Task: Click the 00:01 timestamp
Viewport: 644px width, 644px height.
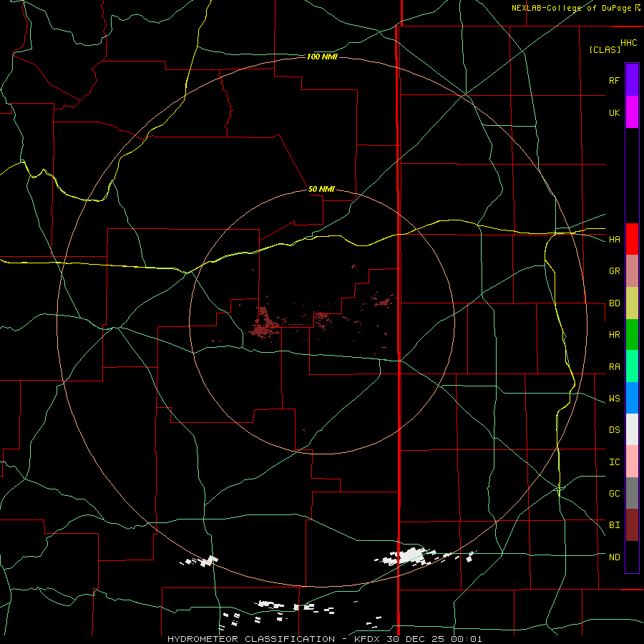Action: tap(466, 639)
